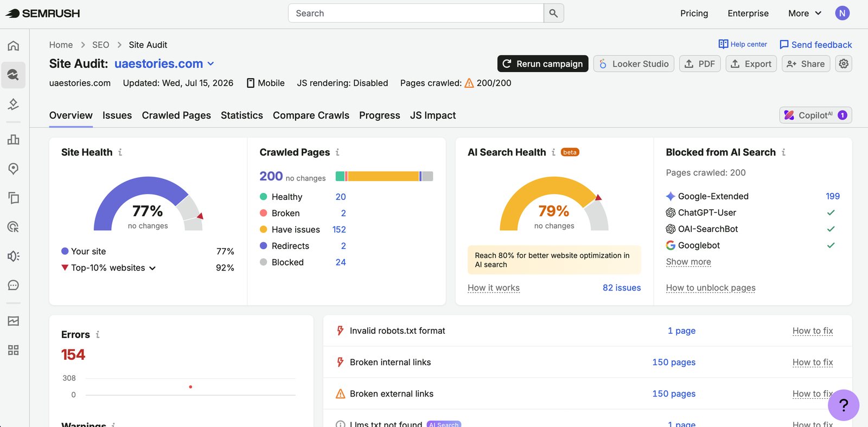The width and height of the screenshot is (868, 427).
Task: Switch to the Crawled Pages tab
Action: coord(176,115)
